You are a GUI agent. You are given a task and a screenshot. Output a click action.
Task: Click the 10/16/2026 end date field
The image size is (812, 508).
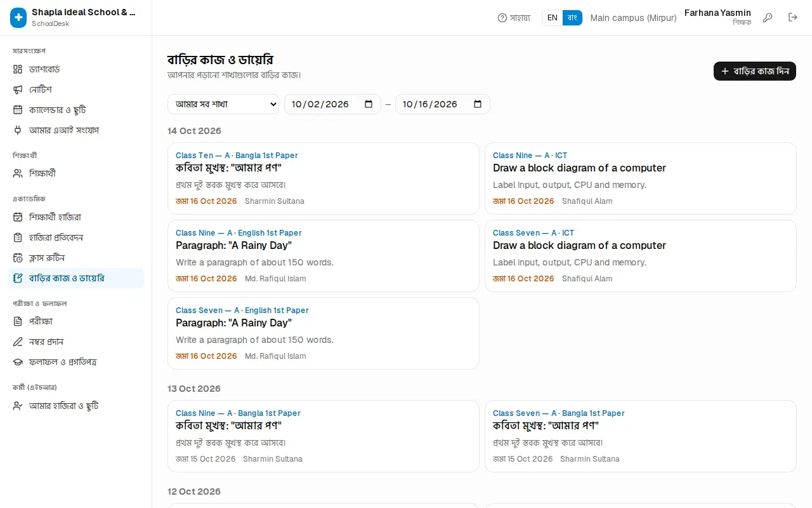[x=443, y=104]
